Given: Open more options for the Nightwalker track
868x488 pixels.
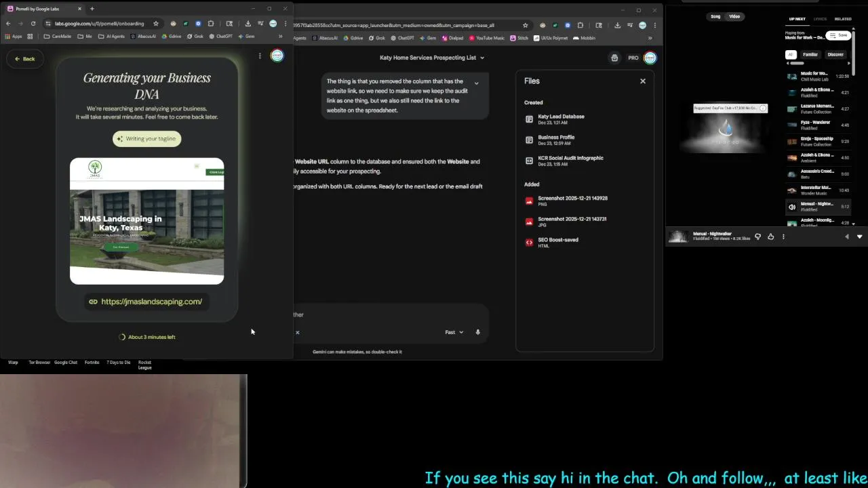Looking at the screenshot, I should click(783, 237).
